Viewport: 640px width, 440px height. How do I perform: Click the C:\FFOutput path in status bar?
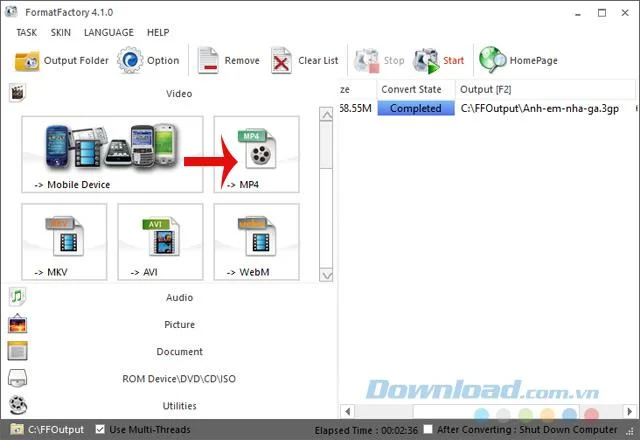click(56, 429)
